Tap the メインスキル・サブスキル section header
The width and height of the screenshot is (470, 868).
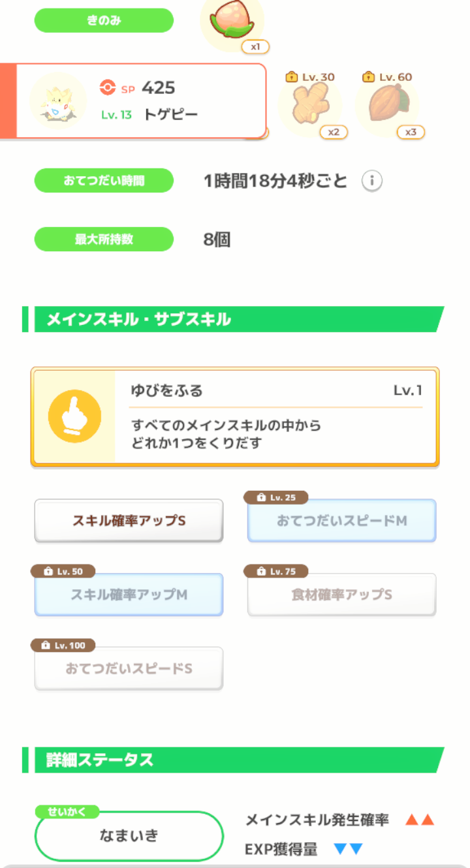233,320
